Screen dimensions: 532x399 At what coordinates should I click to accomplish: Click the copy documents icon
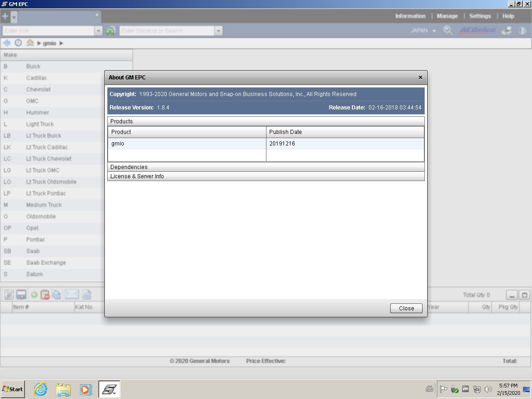56,295
